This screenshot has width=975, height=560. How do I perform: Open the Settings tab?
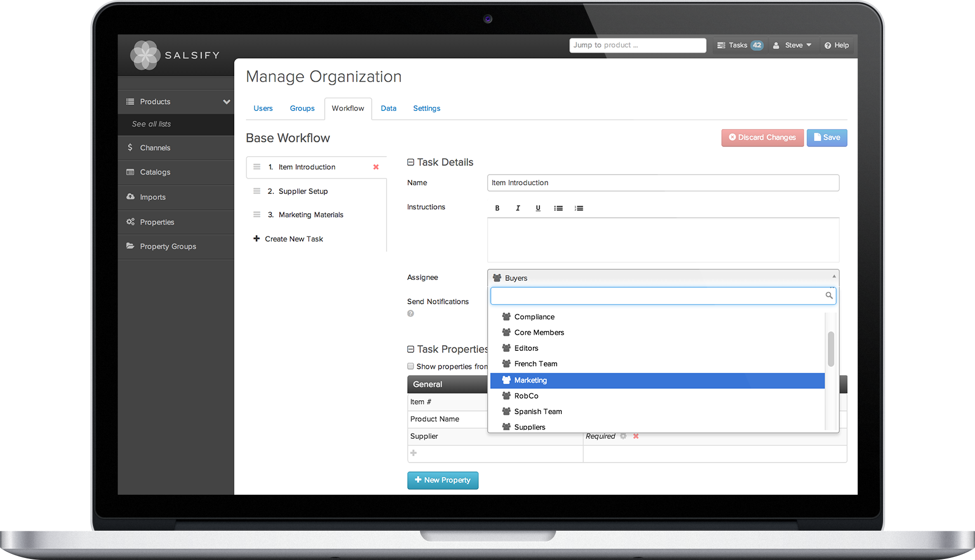point(427,108)
